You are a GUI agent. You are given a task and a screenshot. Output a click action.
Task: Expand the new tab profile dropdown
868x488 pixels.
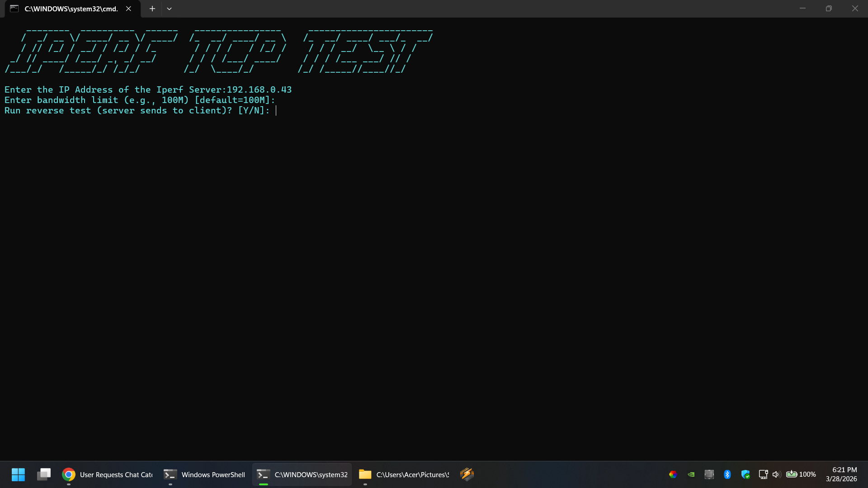(169, 9)
